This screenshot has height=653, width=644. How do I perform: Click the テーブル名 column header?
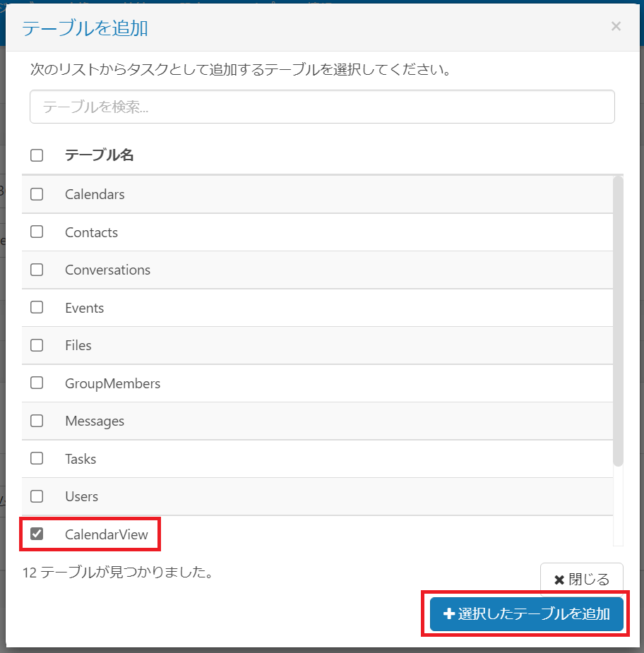click(99, 155)
